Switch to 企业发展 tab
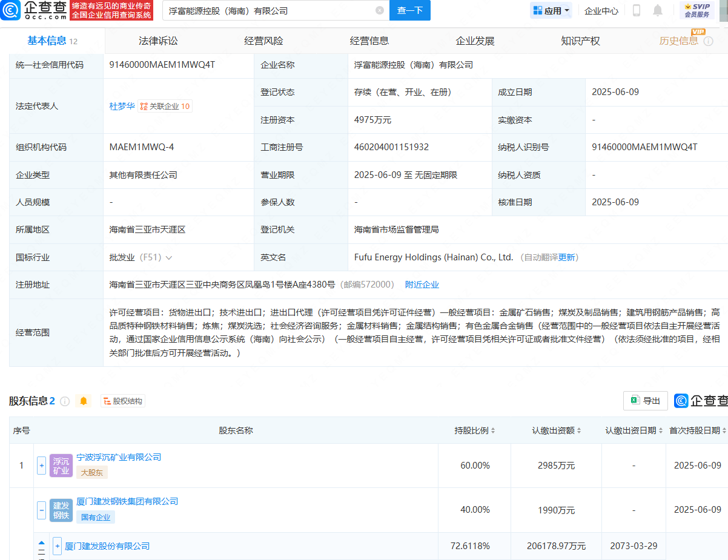Viewport: 728px width, 560px height. 475,41
